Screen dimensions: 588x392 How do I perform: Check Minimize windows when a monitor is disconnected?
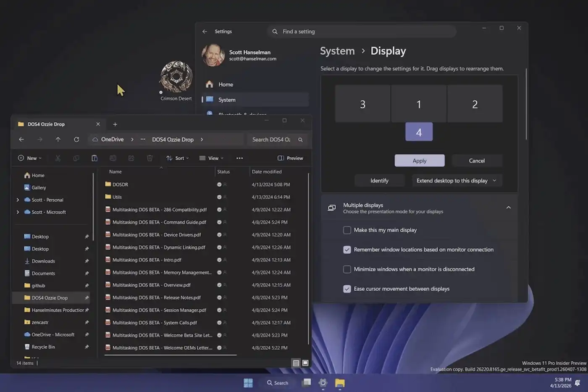click(347, 269)
